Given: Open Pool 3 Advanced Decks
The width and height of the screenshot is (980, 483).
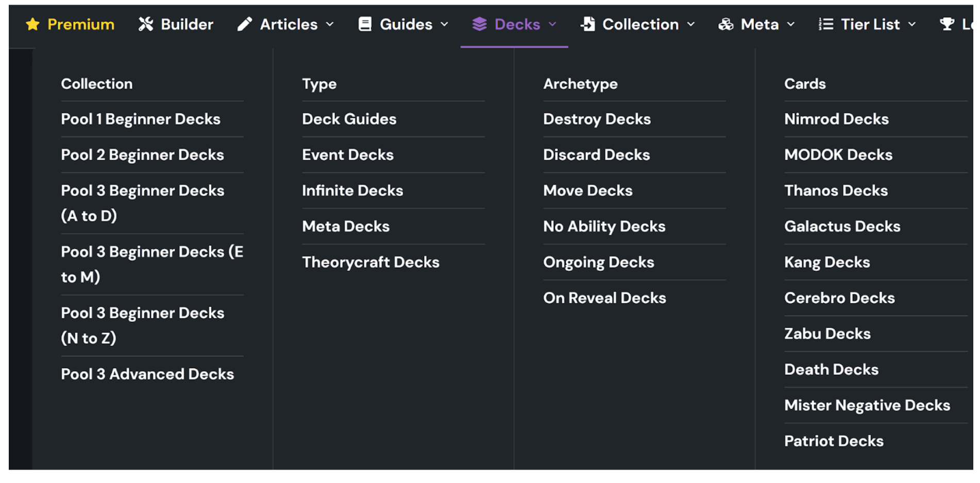Looking at the screenshot, I should point(147,374).
